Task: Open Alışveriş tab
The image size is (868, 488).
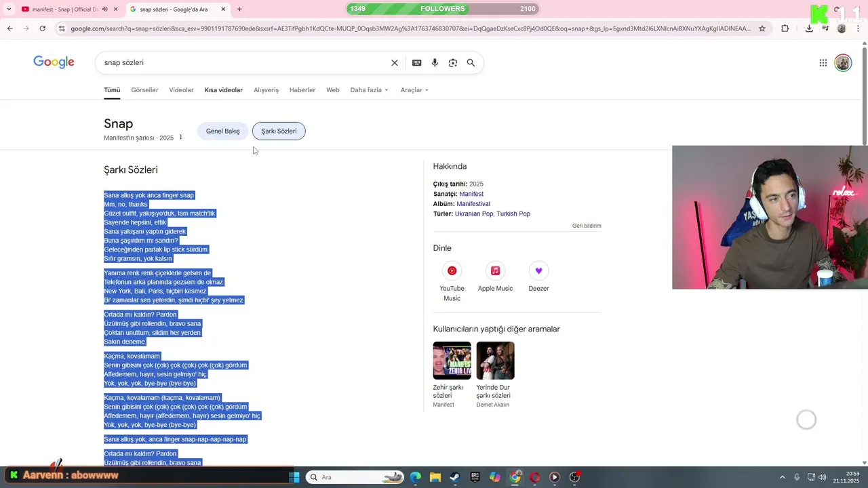Action: [266, 89]
